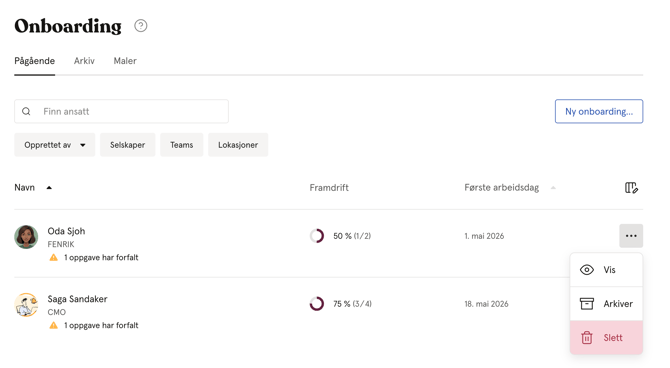Screen dimensions: 670x368
Task: Sort by Navn column arrow
Action: [x=49, y=188]
